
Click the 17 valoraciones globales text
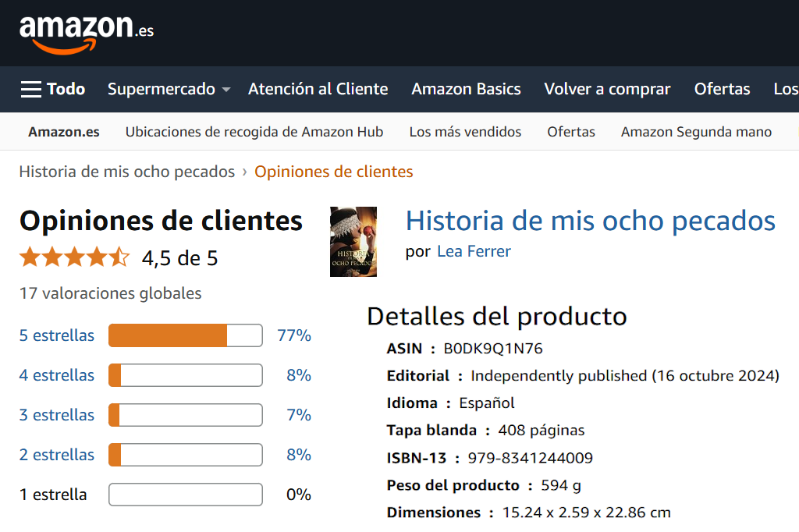tap(111, 293)
